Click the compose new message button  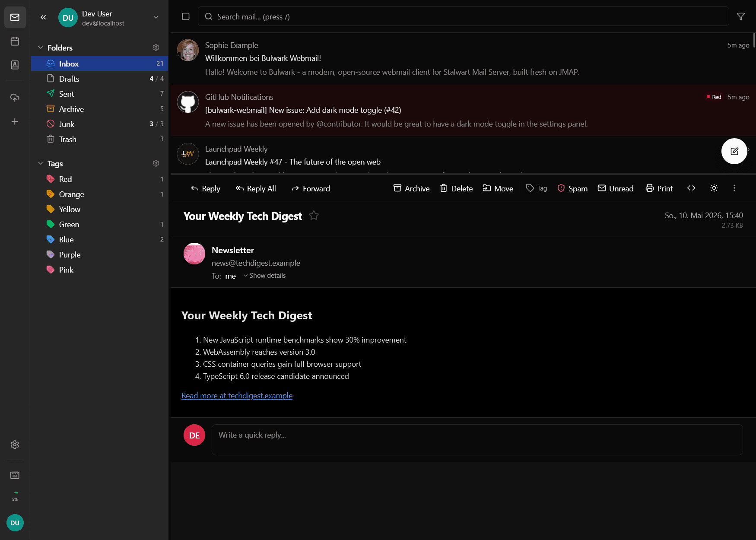734,151
